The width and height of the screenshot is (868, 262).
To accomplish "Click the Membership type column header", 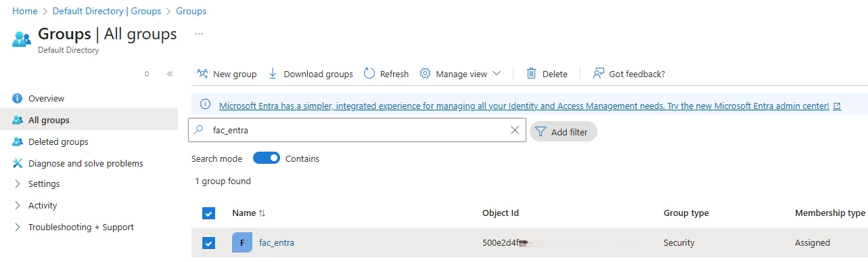I will (830, 213).
